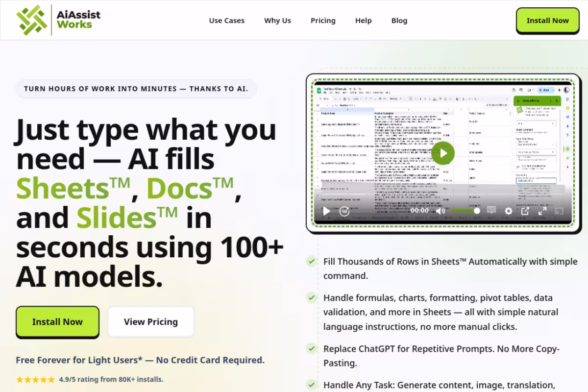Go to the Pricing page
588x392 pixels.
(323, 21)
